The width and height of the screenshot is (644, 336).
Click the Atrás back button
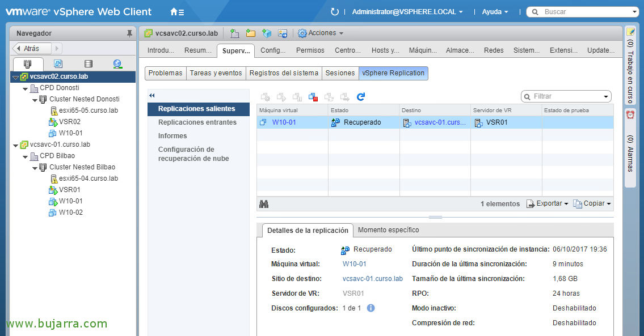32,48
